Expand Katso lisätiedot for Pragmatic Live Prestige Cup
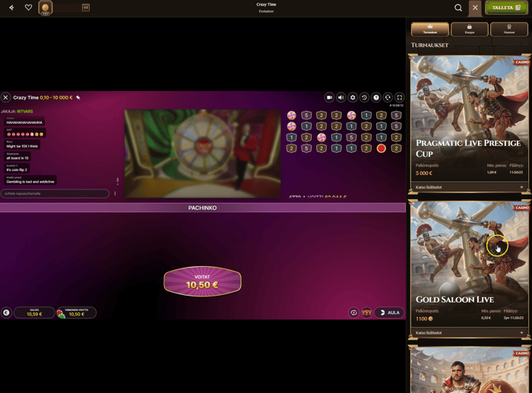 [x=469, y=187]
